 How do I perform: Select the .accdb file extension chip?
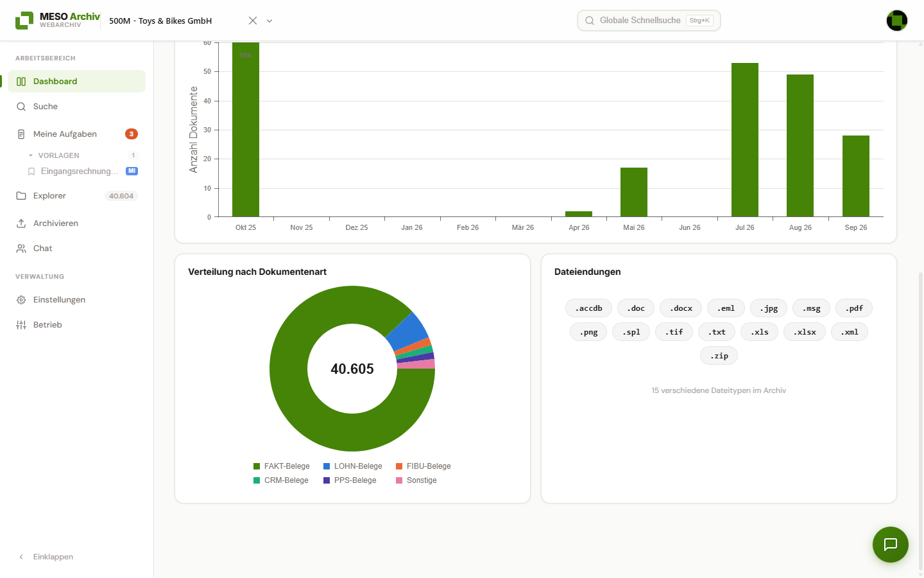coord(589,308)
